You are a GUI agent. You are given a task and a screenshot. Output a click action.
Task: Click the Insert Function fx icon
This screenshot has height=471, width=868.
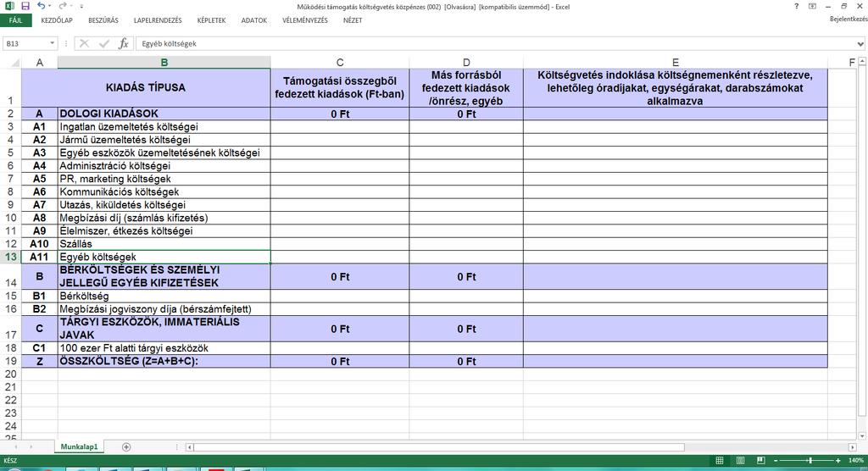(x=124, y=43)
